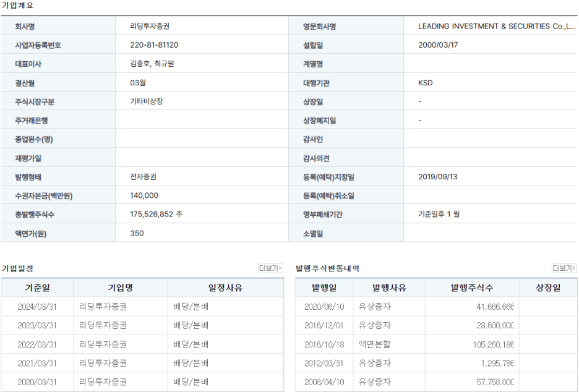The image size is (579, 392).
Task: Select issued shares starting 41,666,66
Action: coord(495,307)
